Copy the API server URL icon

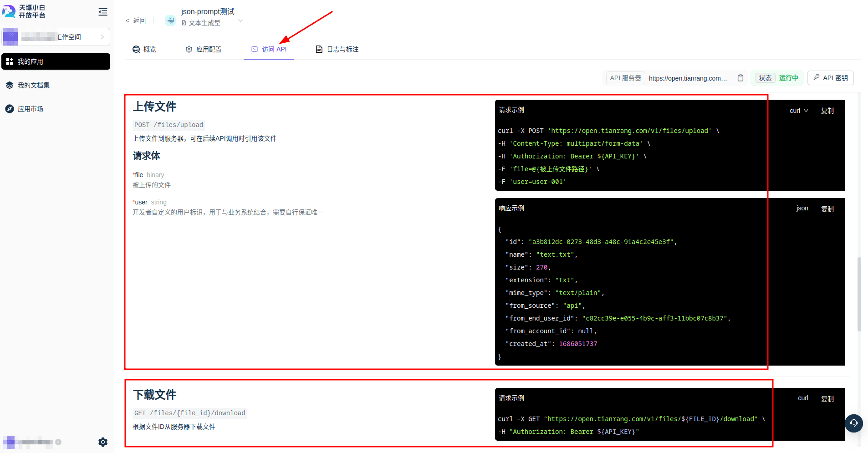[740, 78]
